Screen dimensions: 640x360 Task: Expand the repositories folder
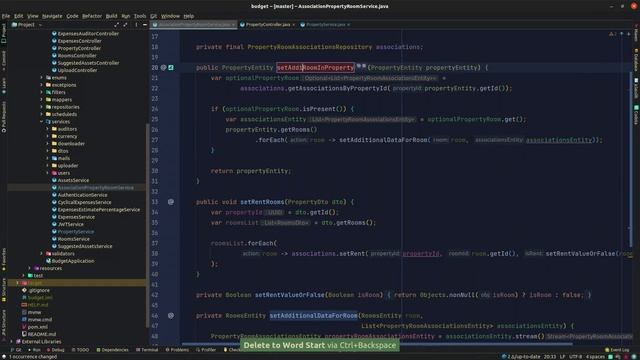pos(41,107)
